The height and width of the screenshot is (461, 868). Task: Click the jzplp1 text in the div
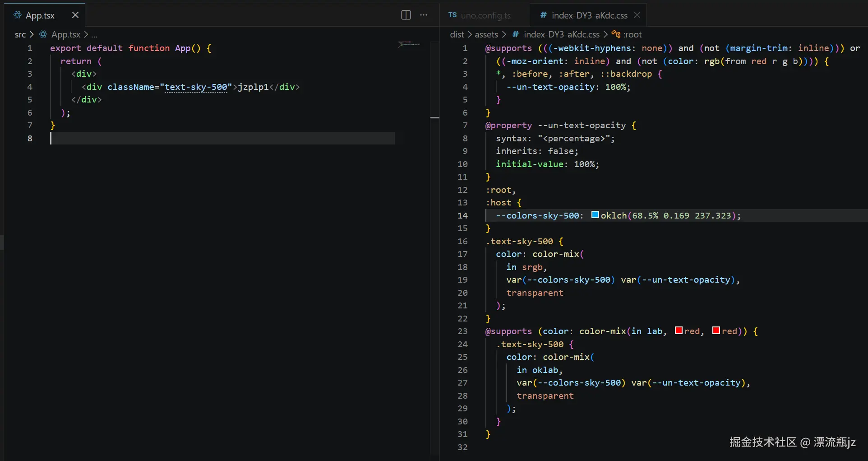pos(253,87)
